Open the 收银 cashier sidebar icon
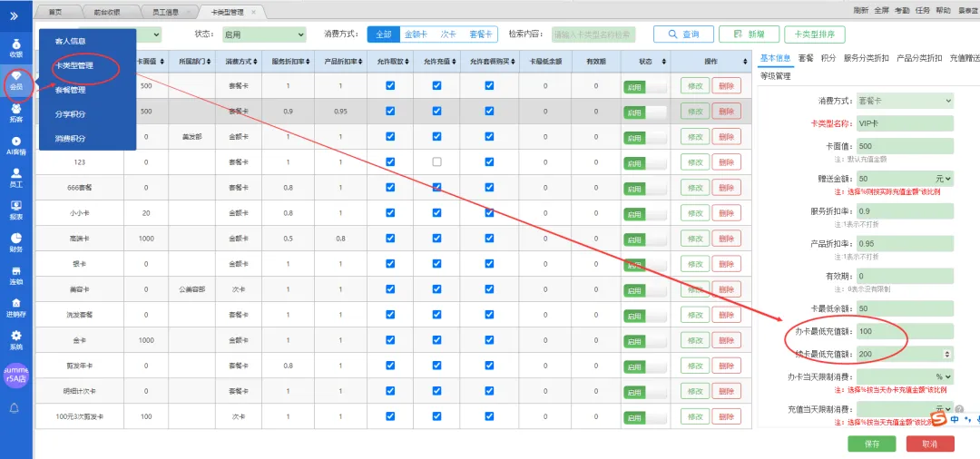This screenshot has width=980, height=459. 16,49
